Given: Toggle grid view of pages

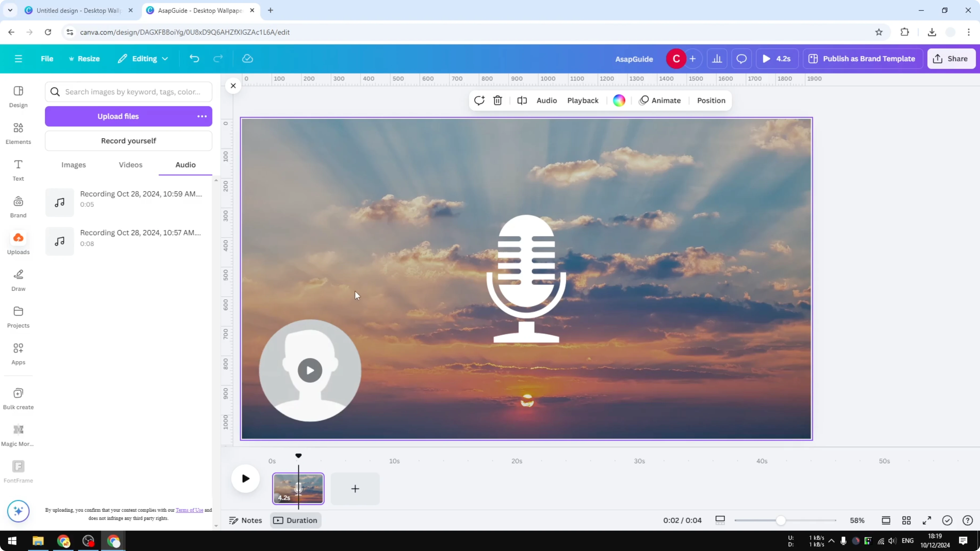Looking at the screenshot, I should tap(906, 520).
